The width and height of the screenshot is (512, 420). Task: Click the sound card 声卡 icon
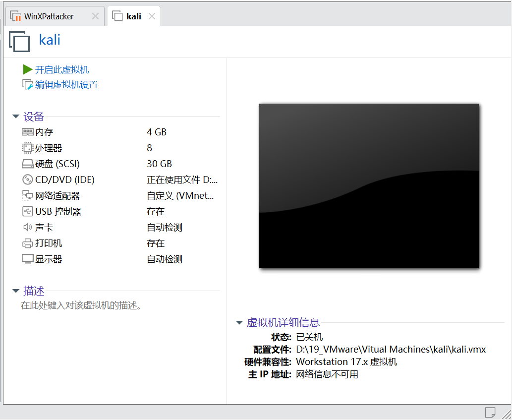(x=28, y=227)
